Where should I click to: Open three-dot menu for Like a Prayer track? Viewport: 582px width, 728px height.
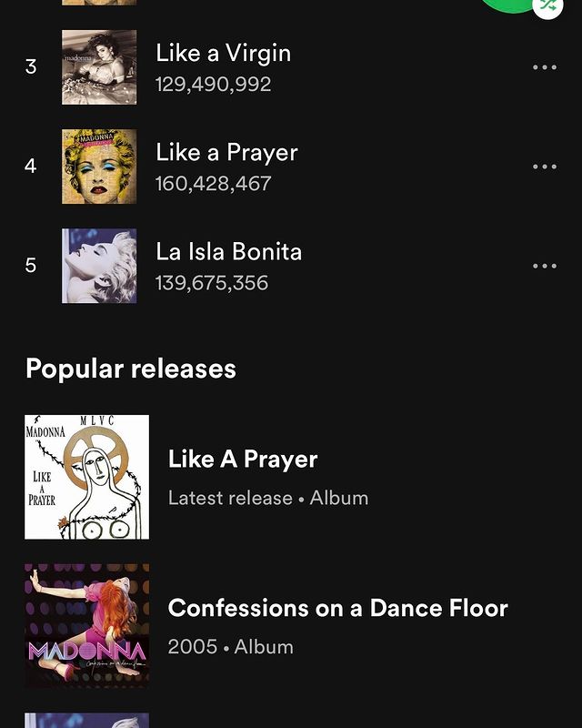tap(544, 167)
